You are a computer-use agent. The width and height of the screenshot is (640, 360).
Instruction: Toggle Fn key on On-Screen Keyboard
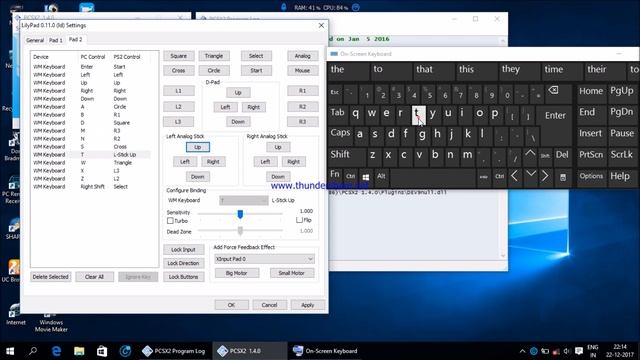pyautogui.click(x=335, y=174)
